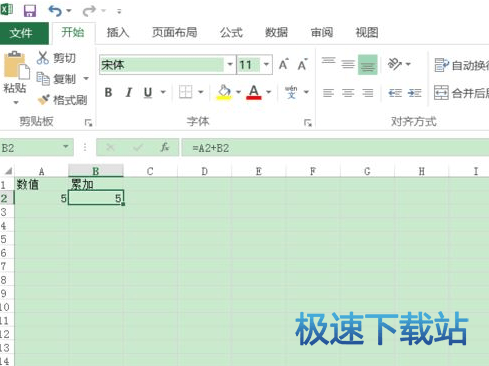
Task: Open the Name Box dropdown arrow
Action: tap(66, 147)
